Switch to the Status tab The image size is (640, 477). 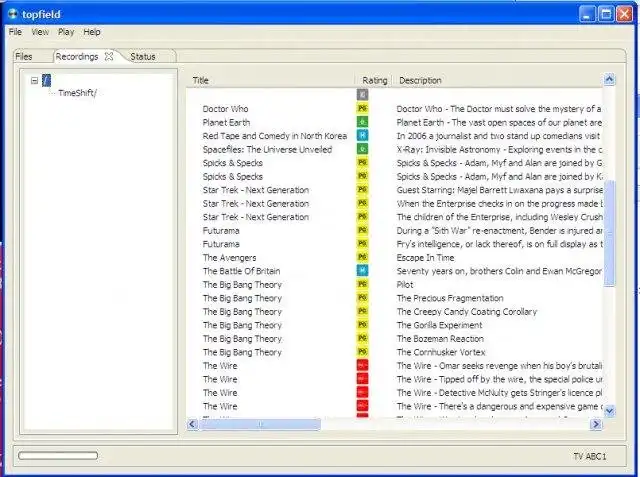[142, 56]
